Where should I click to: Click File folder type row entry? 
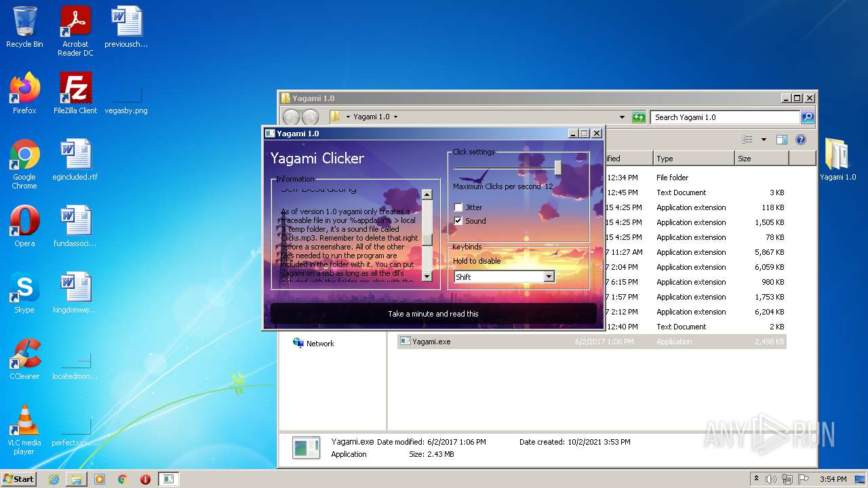[x=672, y=178]
